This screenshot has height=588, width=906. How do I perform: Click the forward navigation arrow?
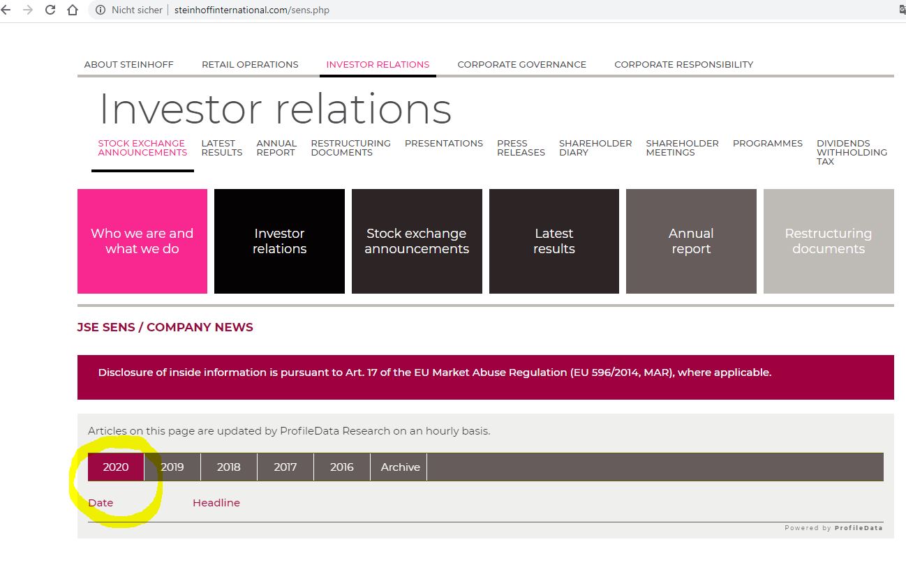pyautogui.click(x=30, y=10)
